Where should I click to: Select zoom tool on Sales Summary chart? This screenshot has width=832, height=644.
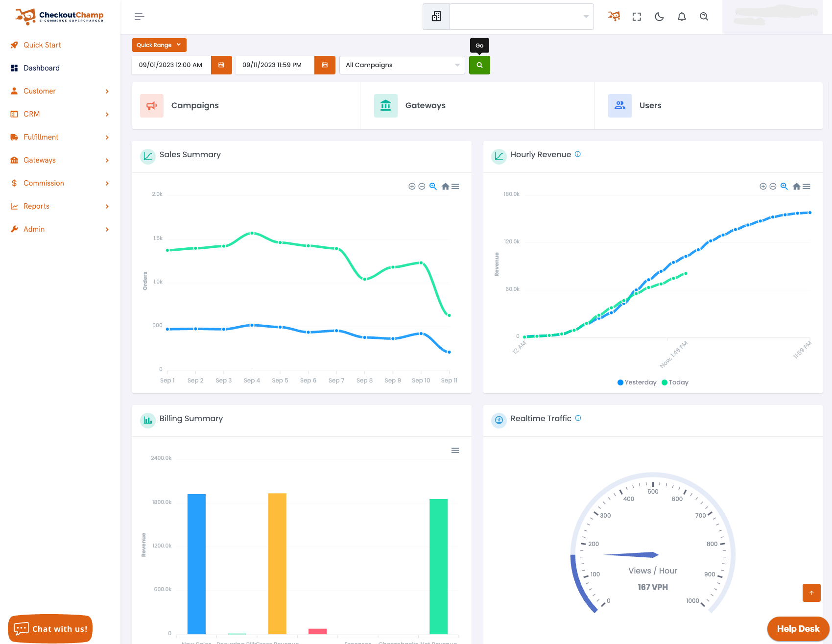pos(433,186)
